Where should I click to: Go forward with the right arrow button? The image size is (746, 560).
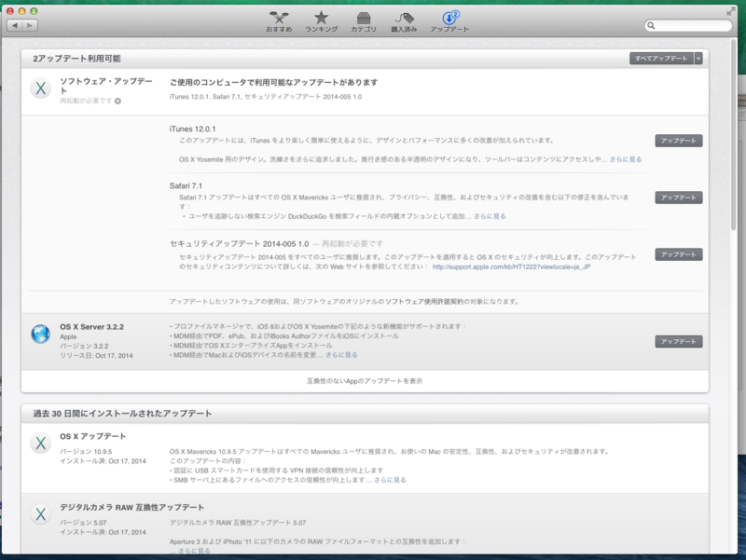tap(30, 26)
